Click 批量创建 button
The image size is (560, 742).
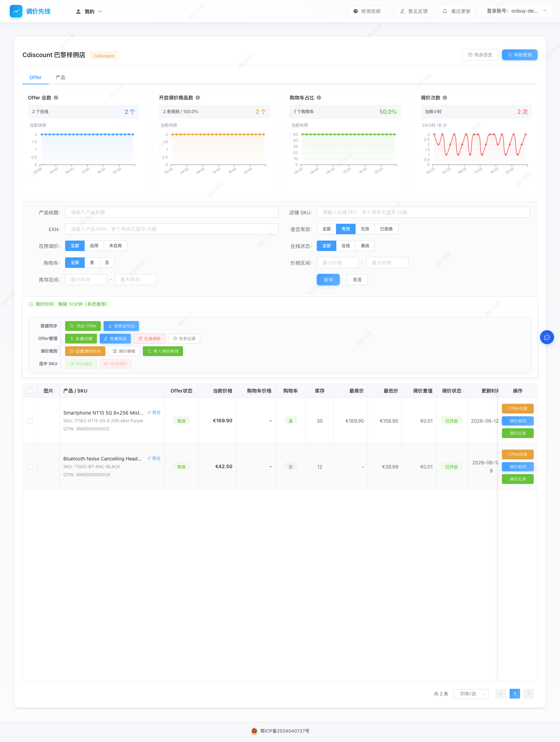pyautogui.click(x=81, y=339)
